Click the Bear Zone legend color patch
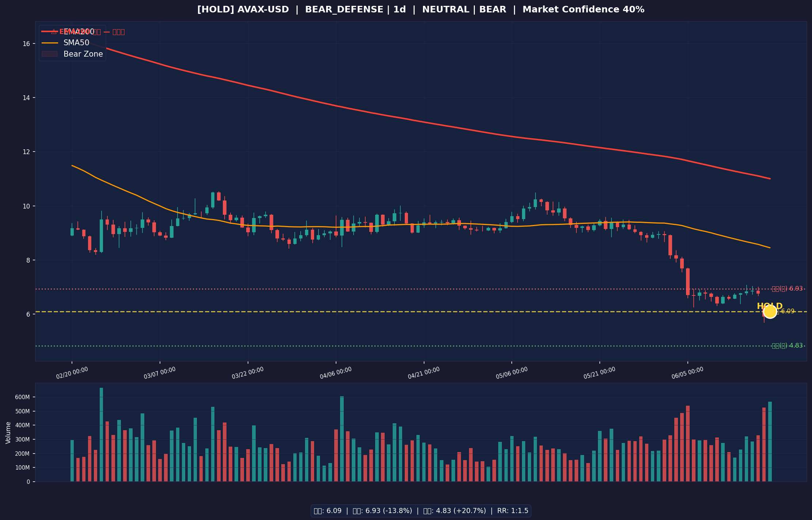812x520 pixels. tap(50, 54)
